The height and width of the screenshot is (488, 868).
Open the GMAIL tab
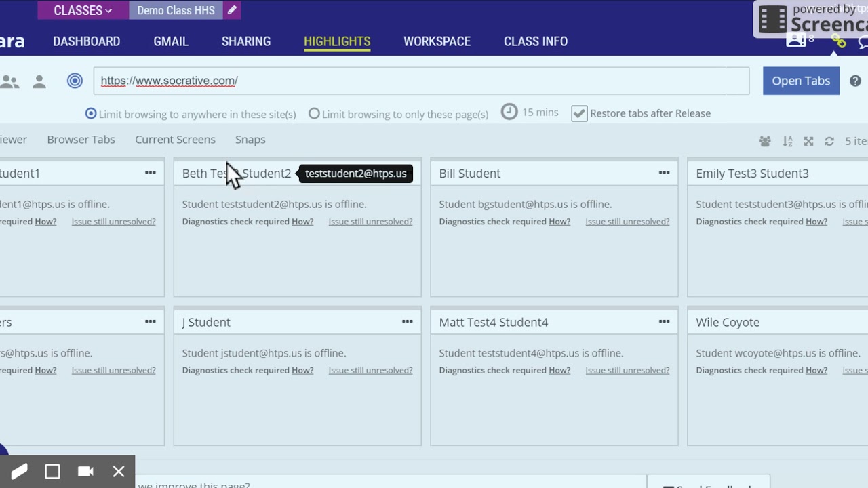coord(171,41)
